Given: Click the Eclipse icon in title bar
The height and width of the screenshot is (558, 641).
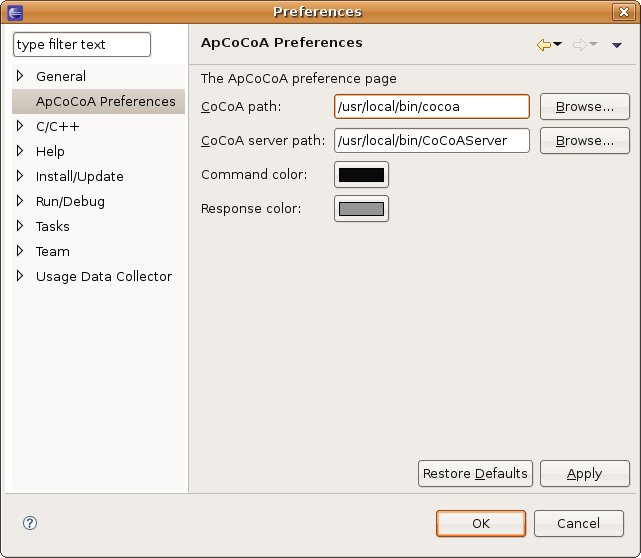Looking at the screenshot, I should pos(15,12).
